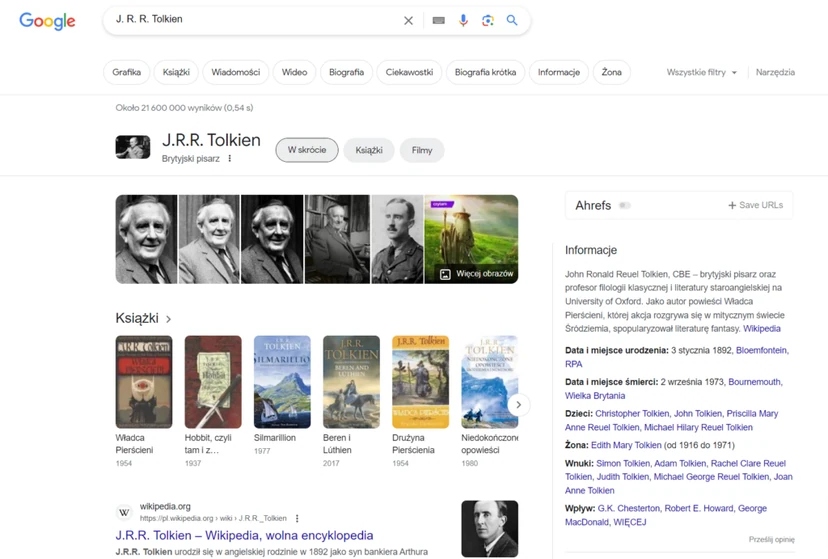Viewport: 828px width, 559px height.
Task: Click the Save URLs button
Action: (x=756, y=205)
